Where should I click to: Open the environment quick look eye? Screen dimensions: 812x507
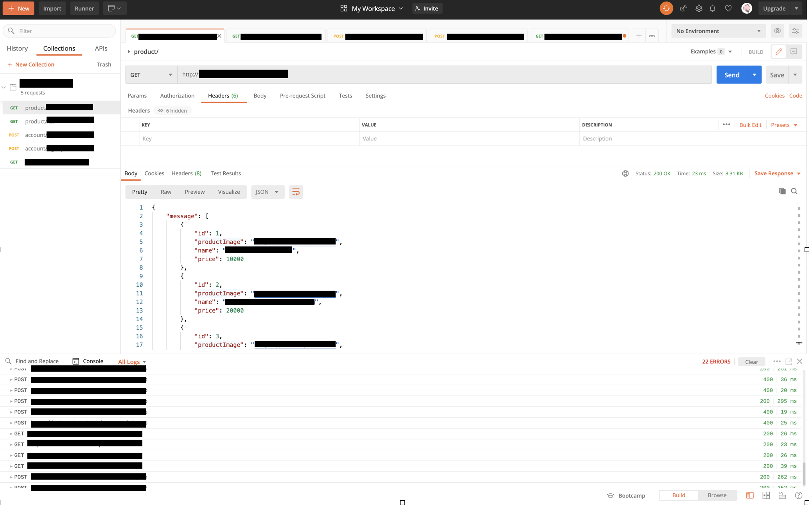[777, 31]
